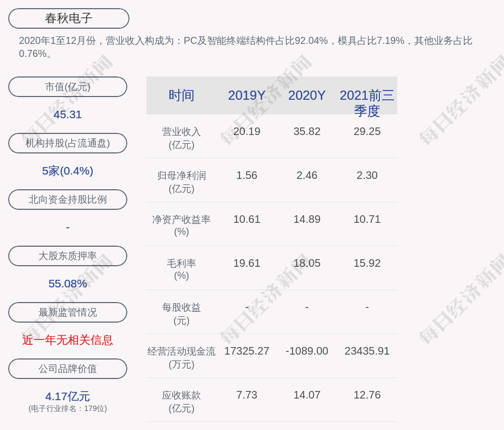This screenshot has width=504, height=430.
Task: Click net profit value 1.56
Action: point(247,175)
